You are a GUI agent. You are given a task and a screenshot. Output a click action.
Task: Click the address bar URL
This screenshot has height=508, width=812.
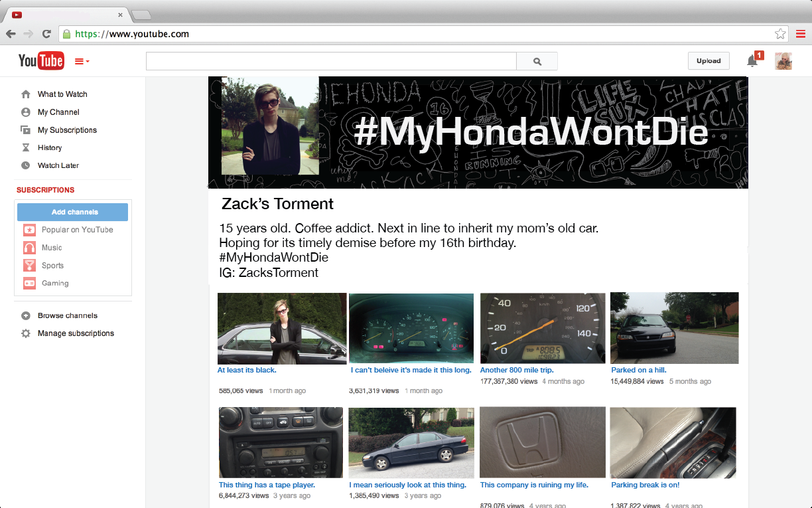click(x=132, y=34)
